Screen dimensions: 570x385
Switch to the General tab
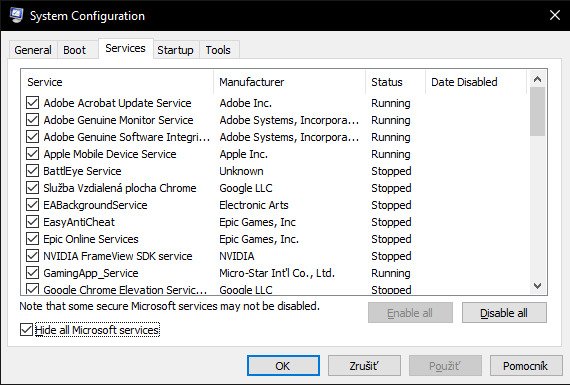[33, 50]
